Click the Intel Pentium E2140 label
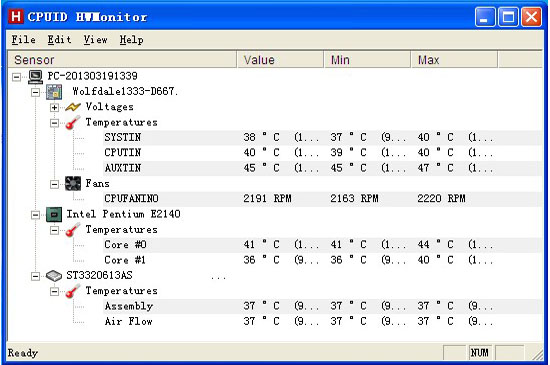 coord(123,214)
